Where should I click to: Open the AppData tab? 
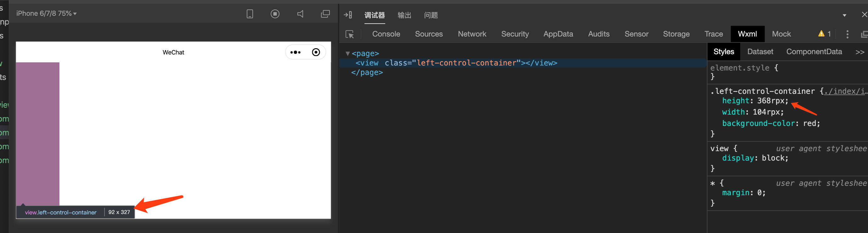point(558,34)
